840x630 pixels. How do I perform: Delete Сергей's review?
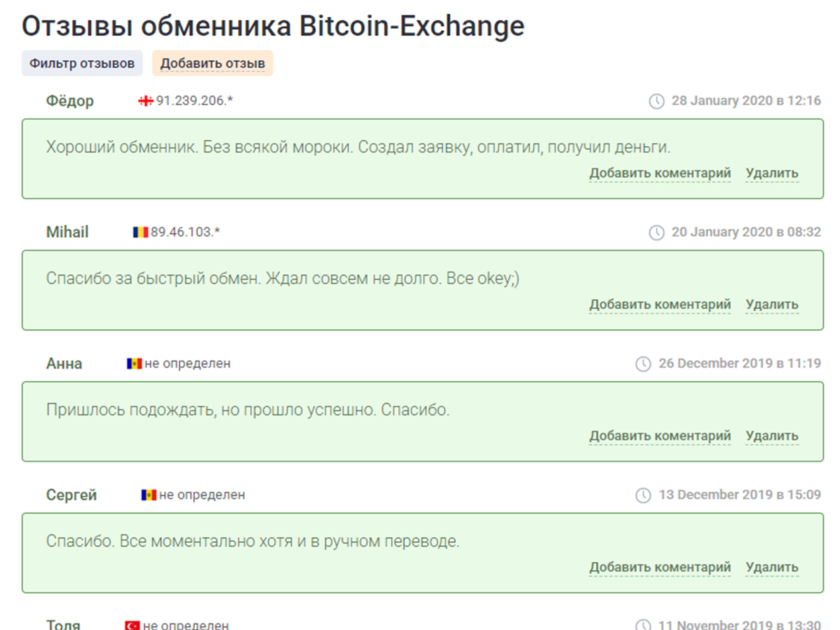pyautogui.click(x=772, y=567)
